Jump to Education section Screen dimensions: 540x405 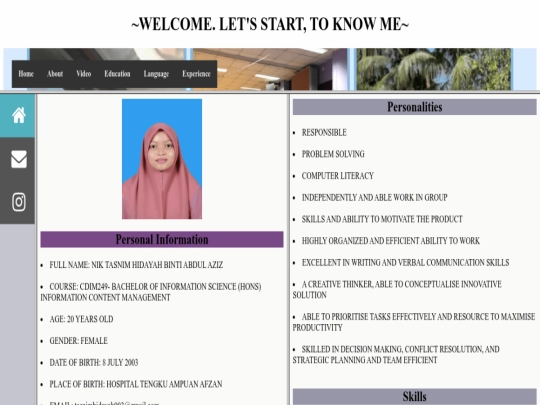pyautogui.click(x=117, y=74)
